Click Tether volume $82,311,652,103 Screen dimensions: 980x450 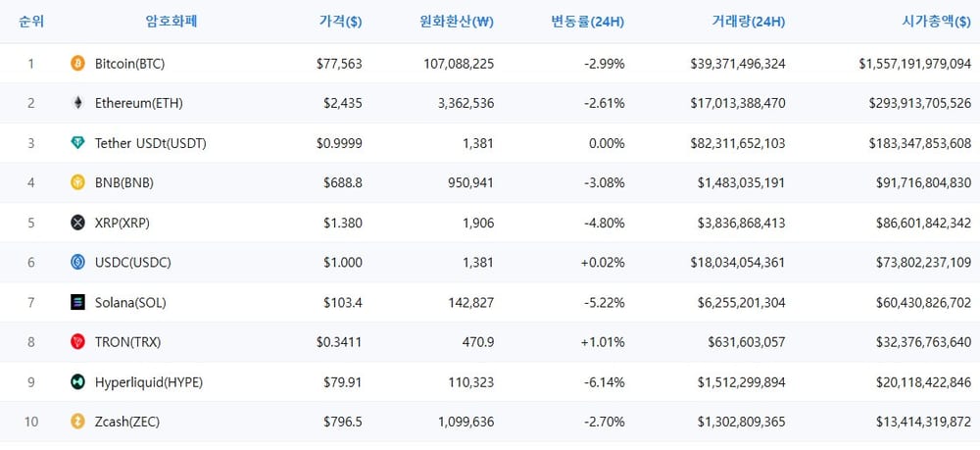738,143
